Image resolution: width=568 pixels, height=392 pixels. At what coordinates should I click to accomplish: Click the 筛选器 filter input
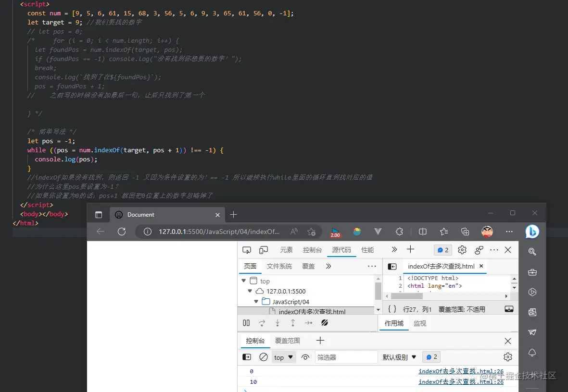tap(346, 357)
